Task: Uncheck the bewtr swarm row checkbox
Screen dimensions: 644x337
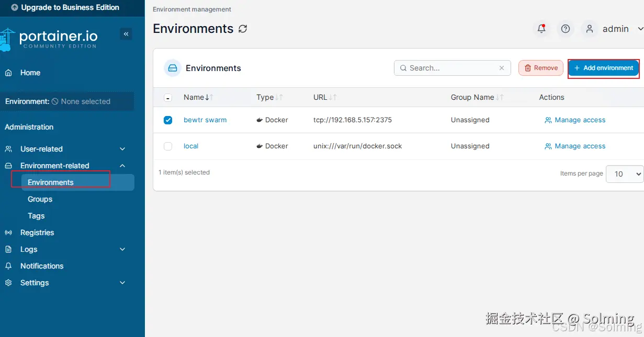Action: pos(168,120)
